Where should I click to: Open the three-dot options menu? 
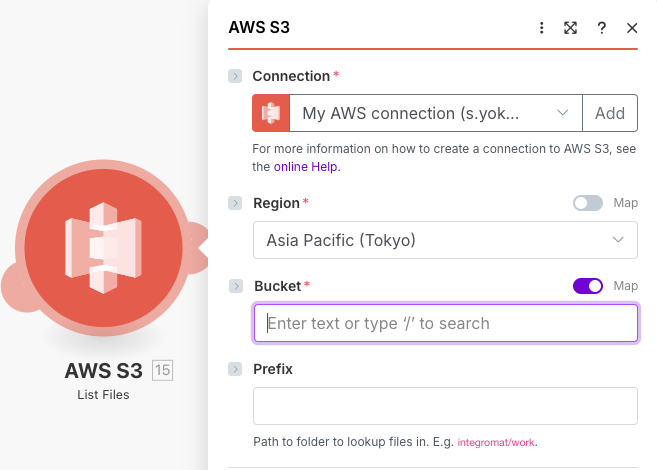tap(542, 28)
